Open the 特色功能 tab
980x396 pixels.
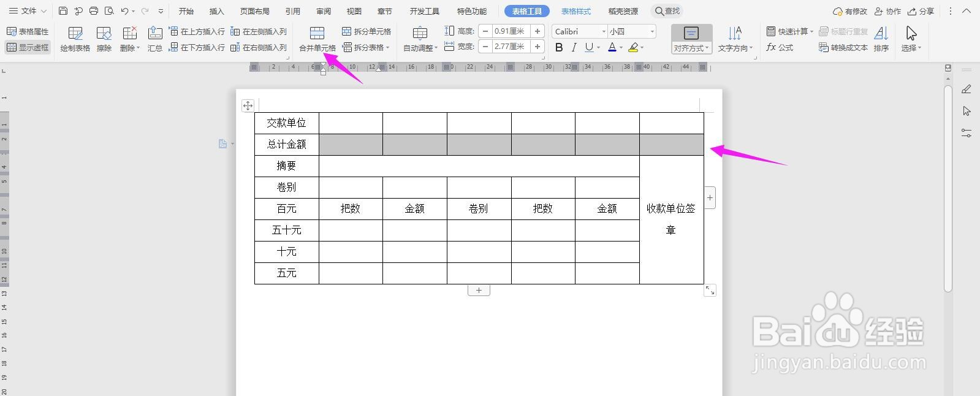pos(472,11)
